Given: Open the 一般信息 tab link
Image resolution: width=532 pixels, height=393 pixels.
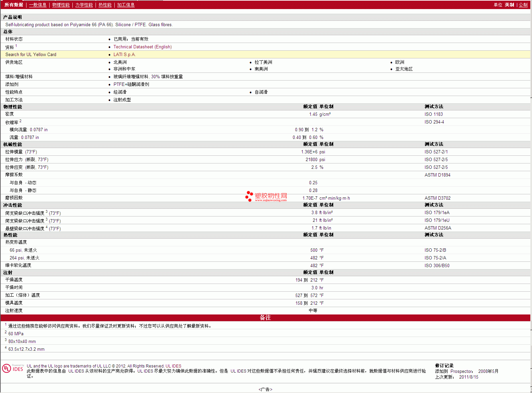Looking at the screenshot, I should pyautogui.click(x=38, y=5).
